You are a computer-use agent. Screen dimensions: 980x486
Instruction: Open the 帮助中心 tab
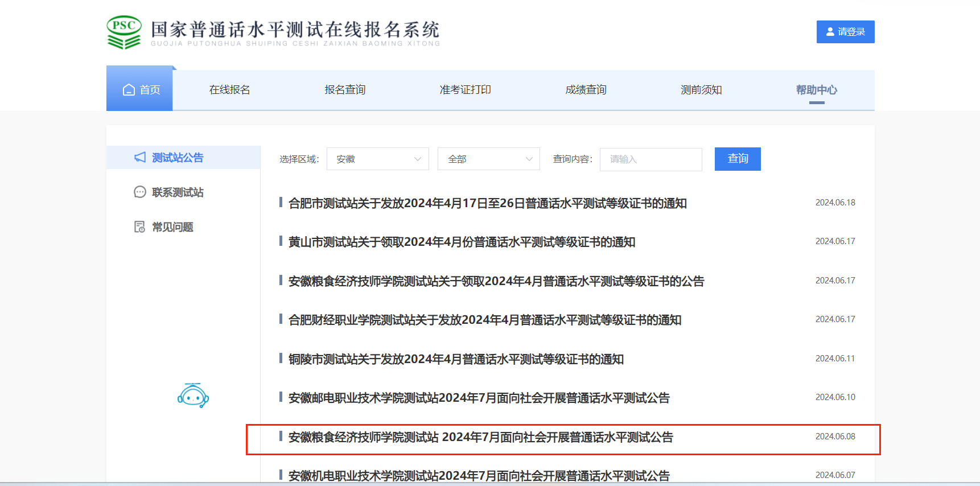(816, 90)
